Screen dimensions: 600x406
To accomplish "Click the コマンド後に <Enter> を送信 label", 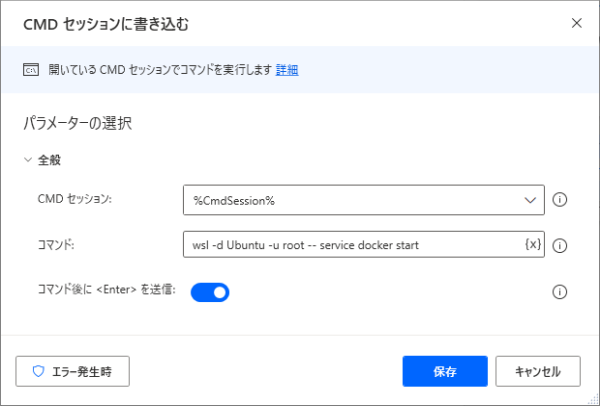I will point(105,290).
